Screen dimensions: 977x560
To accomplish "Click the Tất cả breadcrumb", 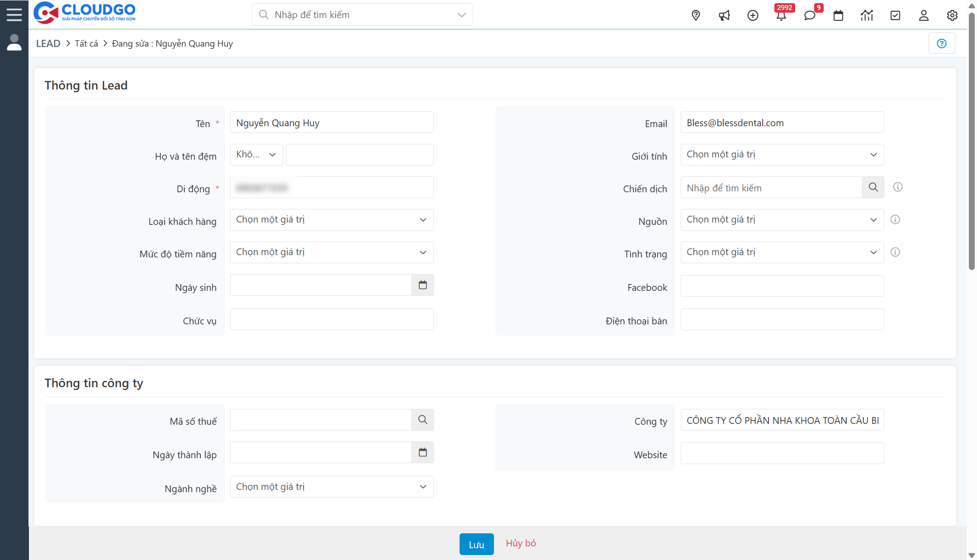I will tap(86, 43).
